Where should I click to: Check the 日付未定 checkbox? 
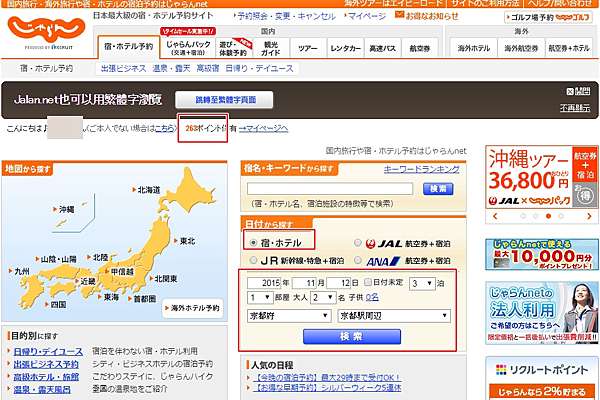tap(368, 282)
